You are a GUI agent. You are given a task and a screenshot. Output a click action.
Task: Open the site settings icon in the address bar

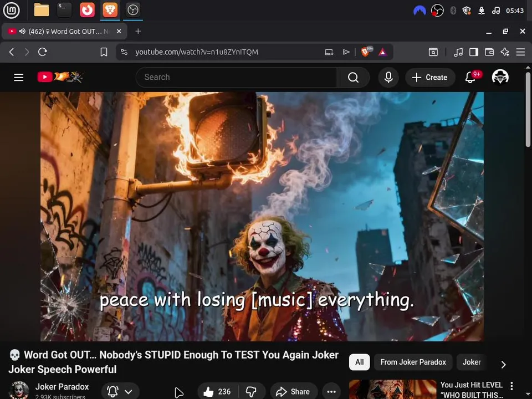pos(124,52)
